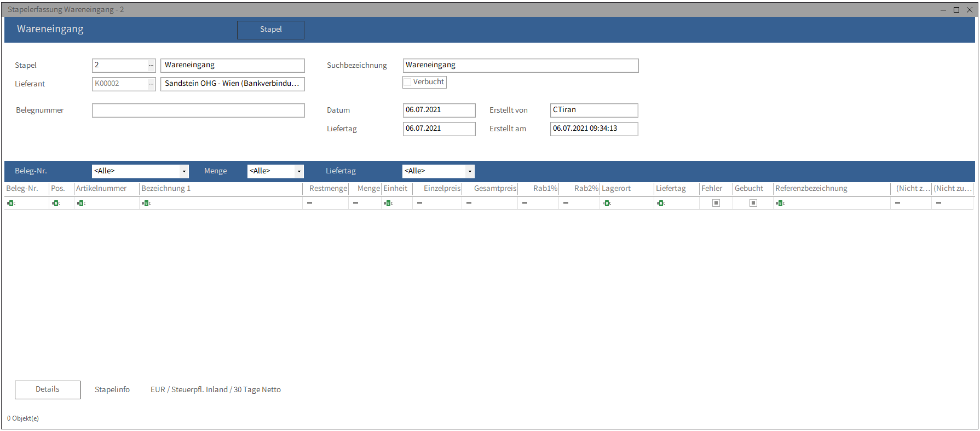This screenshot has width=980, height=431.
Task: Sort by Fehler column header
Action: [x=716, y=189]
